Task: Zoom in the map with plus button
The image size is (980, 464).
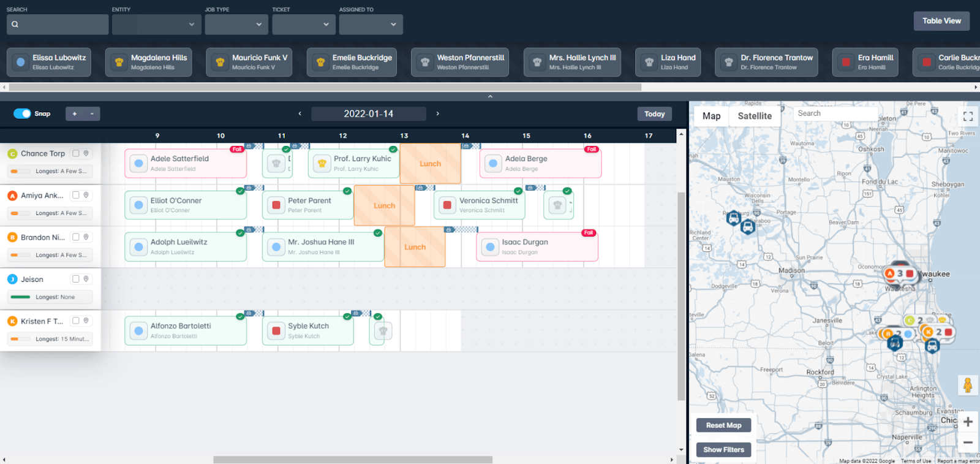Action: tap(968, 422)
